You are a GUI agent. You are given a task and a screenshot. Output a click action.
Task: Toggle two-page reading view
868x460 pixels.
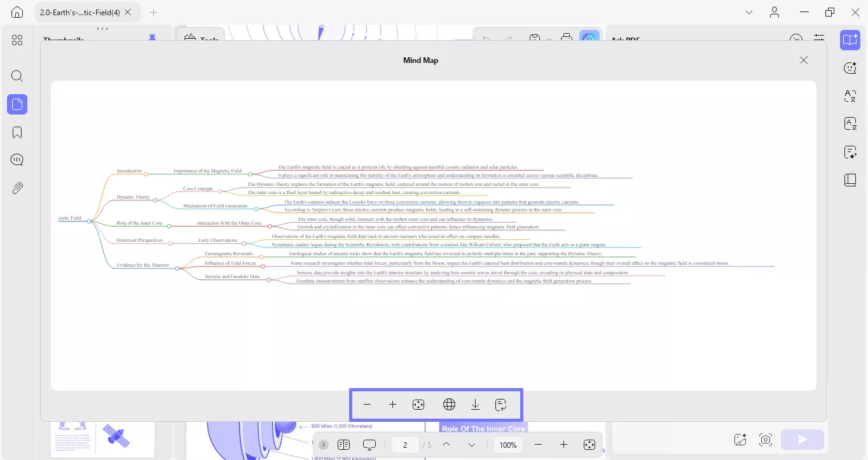pyautogui.click(x=343, y=444)
